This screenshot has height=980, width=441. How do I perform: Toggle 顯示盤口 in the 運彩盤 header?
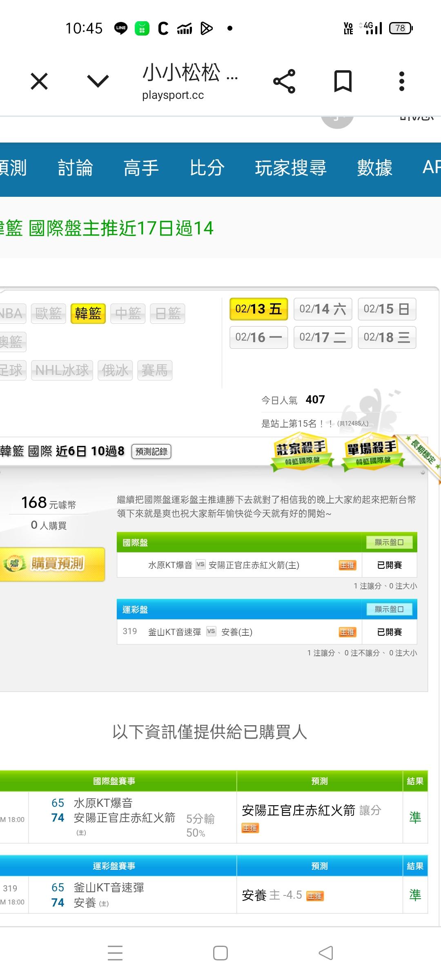click(x=389, y=609)
